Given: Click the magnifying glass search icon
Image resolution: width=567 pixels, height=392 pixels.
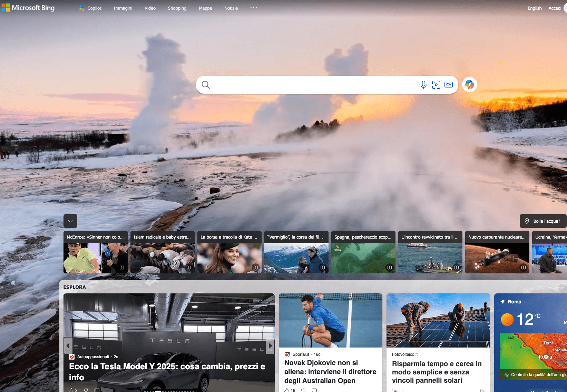Looking at the screenshot, I should click(x=206, y=85).
